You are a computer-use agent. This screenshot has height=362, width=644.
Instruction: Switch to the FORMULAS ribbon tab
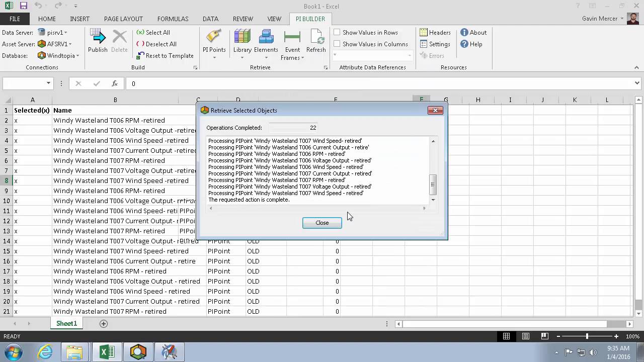point(173,19)
